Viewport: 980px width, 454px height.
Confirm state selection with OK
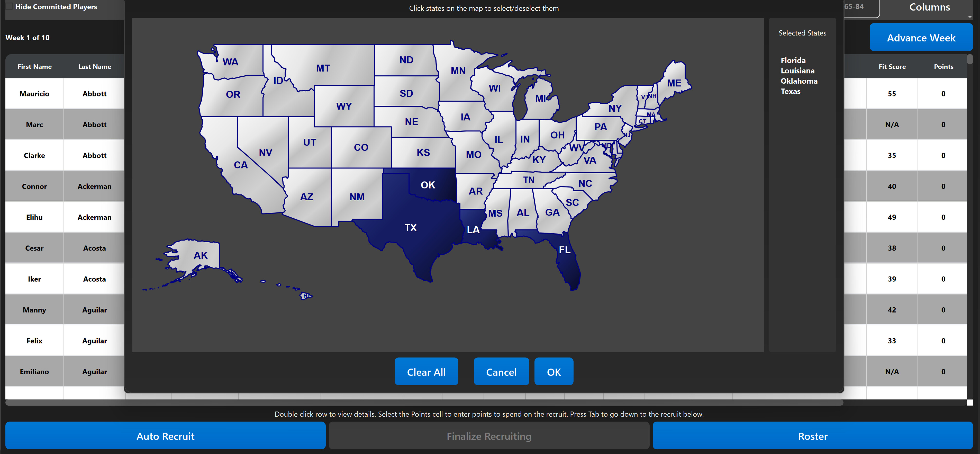point(553,371)
